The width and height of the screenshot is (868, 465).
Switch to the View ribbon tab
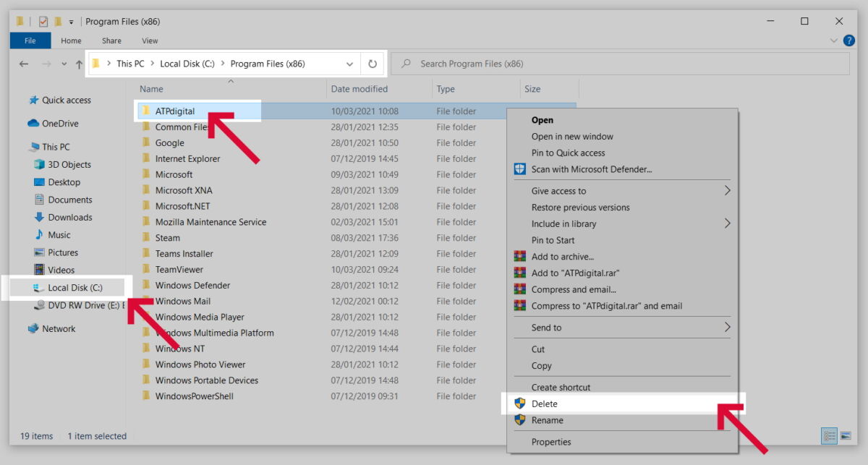[x=150, y=40]
